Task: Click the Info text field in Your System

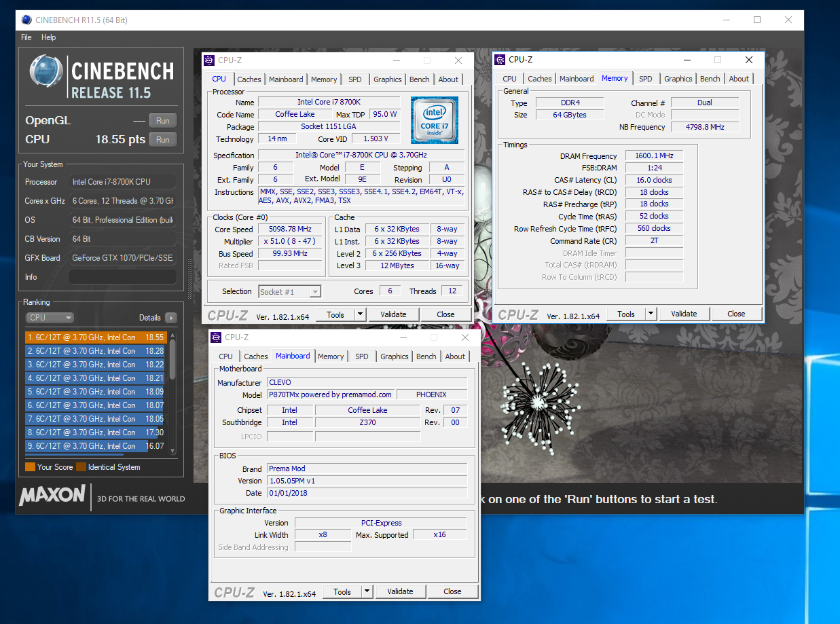Action: point(122,277)
